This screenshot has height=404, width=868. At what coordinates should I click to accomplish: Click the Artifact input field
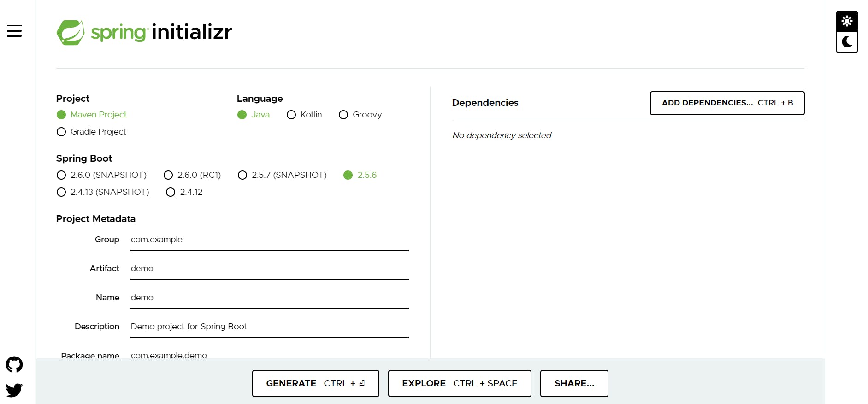270,269
